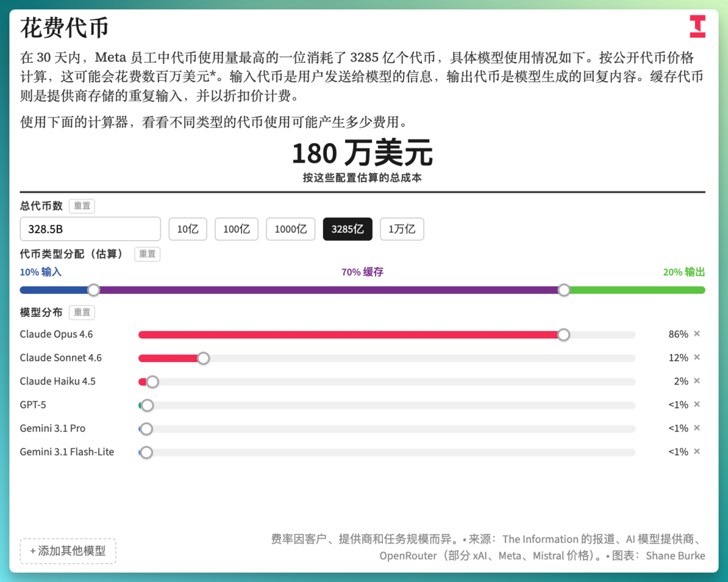The image size is (728, 582).
Task: Choose the 1000亿 token preset
Action: tap(291, 229)
